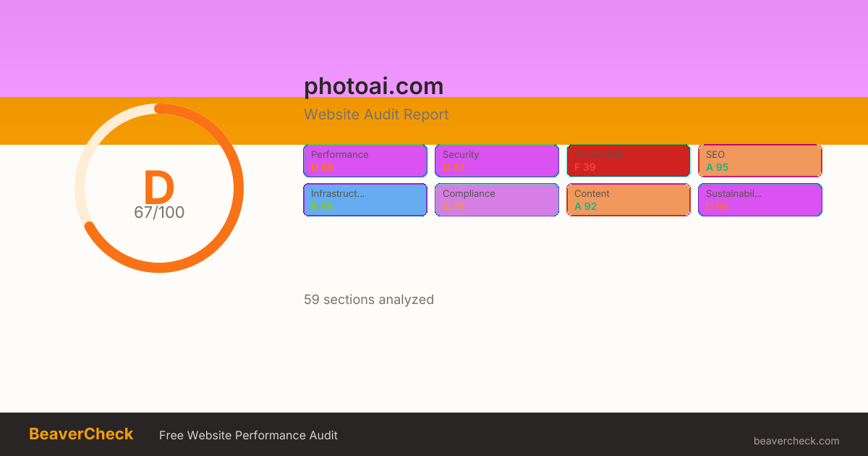Open the beavercheck.com link
868x456 pixels.
coord(796,441)
